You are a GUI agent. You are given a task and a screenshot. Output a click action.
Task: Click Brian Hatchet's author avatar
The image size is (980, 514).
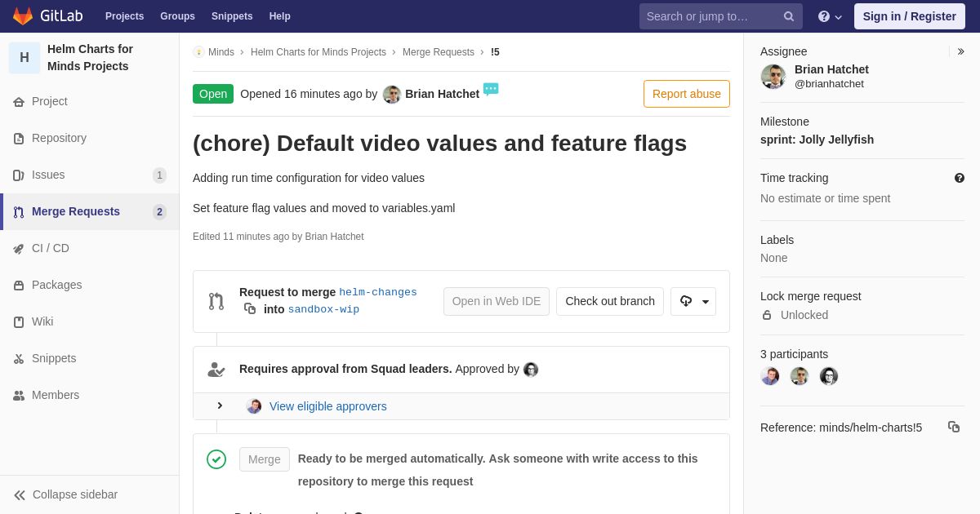[x=392, y=95]
